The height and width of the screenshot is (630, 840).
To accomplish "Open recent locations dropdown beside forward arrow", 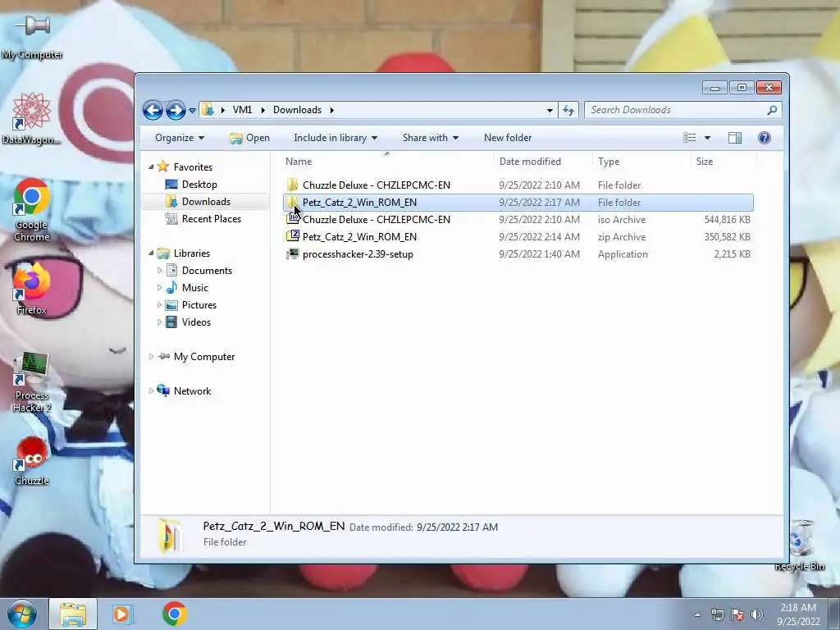I will coord(192,111).
